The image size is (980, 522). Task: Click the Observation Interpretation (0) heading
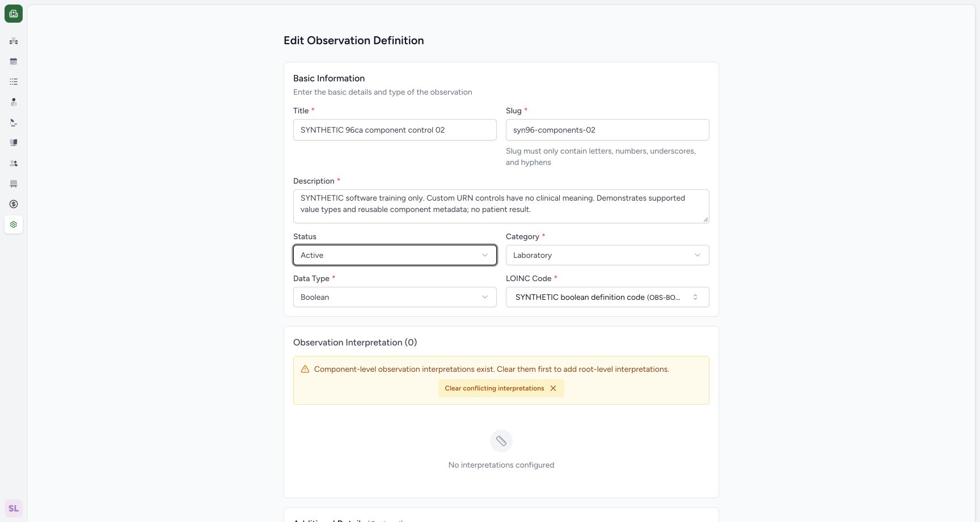coord(355,342)
